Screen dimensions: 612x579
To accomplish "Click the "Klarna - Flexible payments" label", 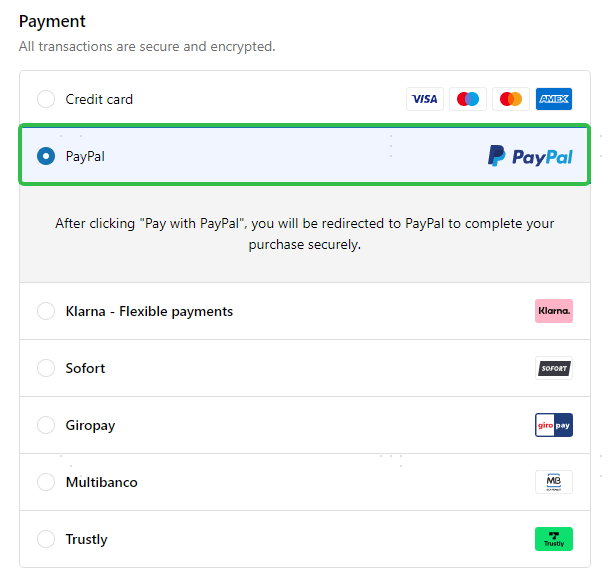I will [149, 311].
